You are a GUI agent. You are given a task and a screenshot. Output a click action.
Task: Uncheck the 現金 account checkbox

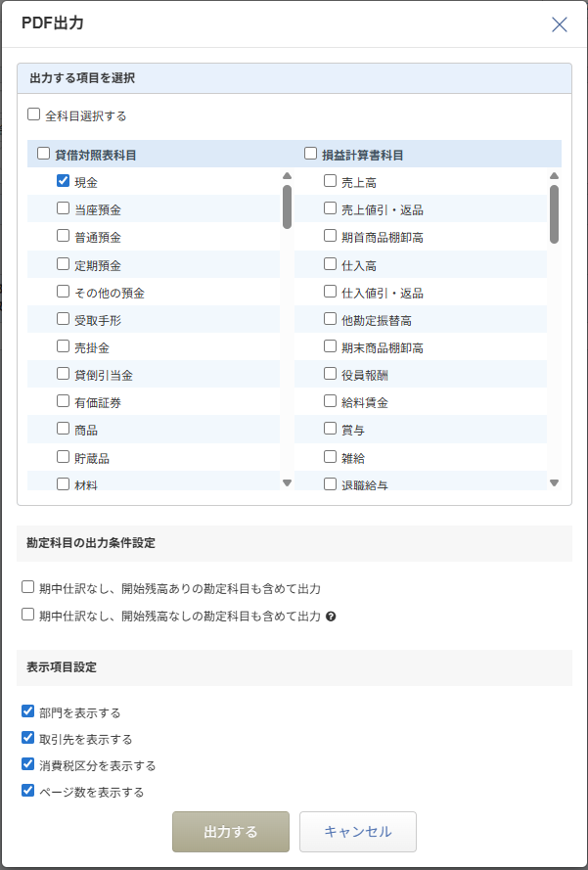tap(64, 181)
